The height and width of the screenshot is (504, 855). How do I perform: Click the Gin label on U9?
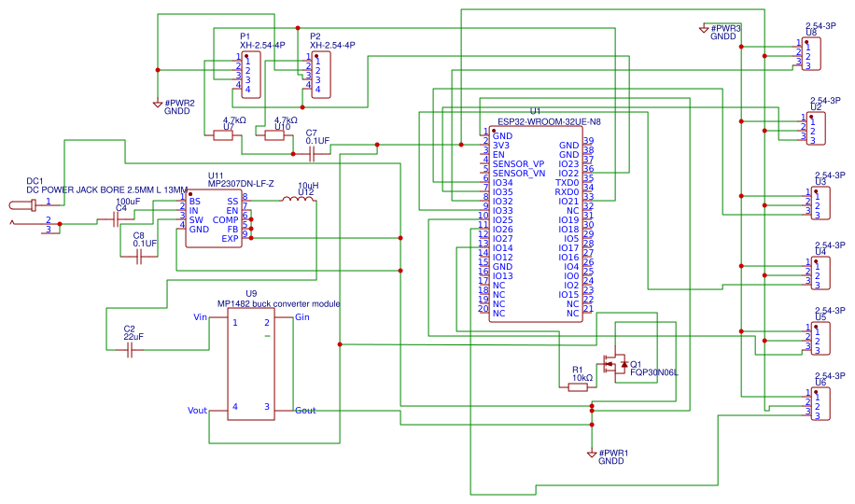point(302,317)
